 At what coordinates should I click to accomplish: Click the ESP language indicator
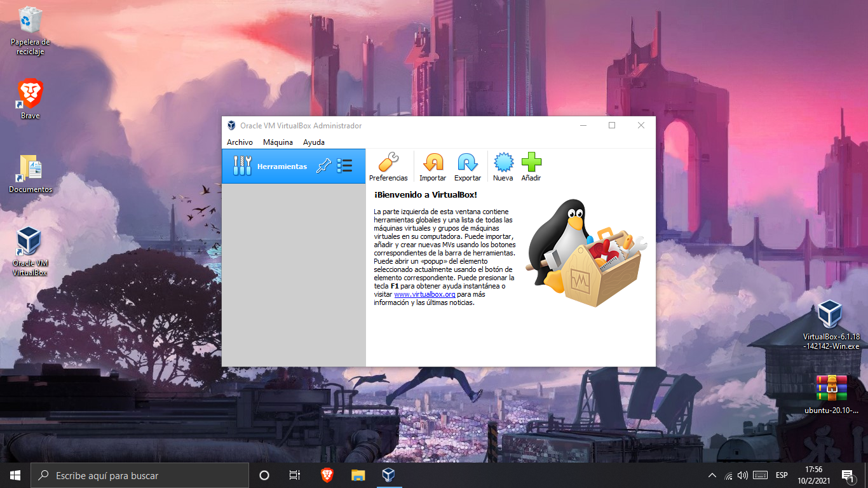[782, 475]
